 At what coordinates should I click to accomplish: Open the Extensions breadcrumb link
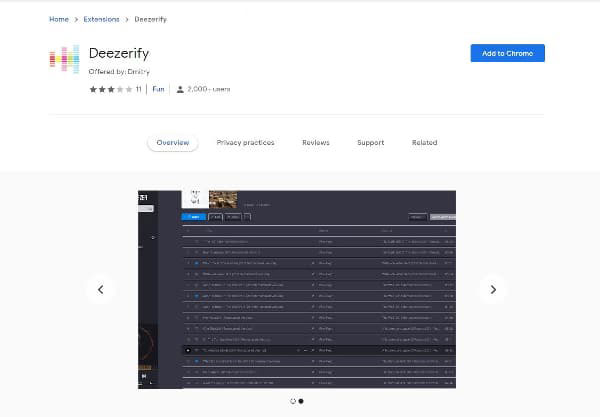pyautogui.click(x=101, y=19)
